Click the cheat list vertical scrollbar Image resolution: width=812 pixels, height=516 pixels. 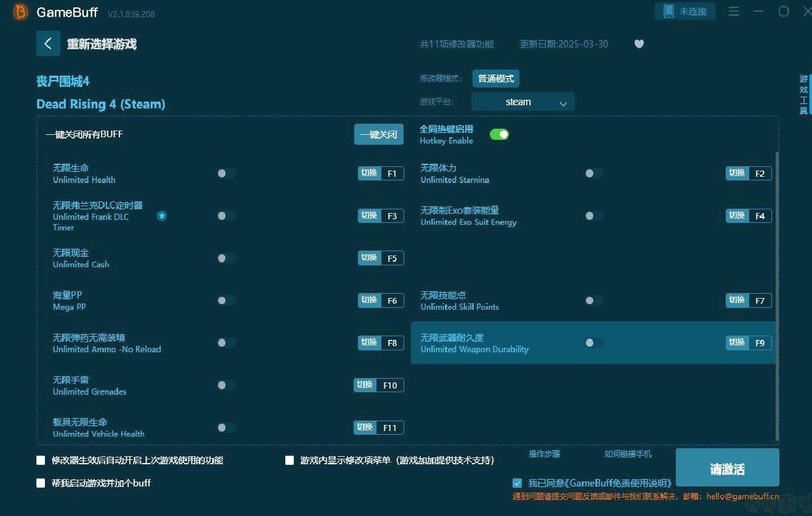pyautogui.click(x=777, y=297)
